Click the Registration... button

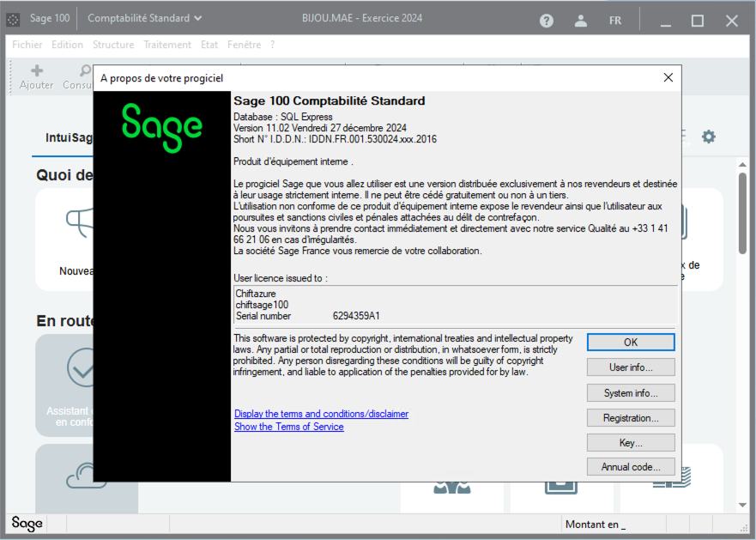coord(631,418)
